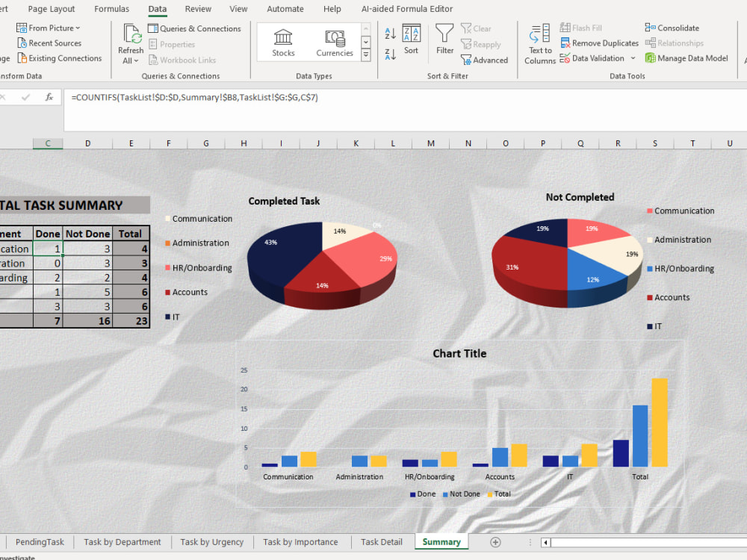Screen dimensions: 747x560
Task: Select the Stocks data type
Action: coord(283,43)
